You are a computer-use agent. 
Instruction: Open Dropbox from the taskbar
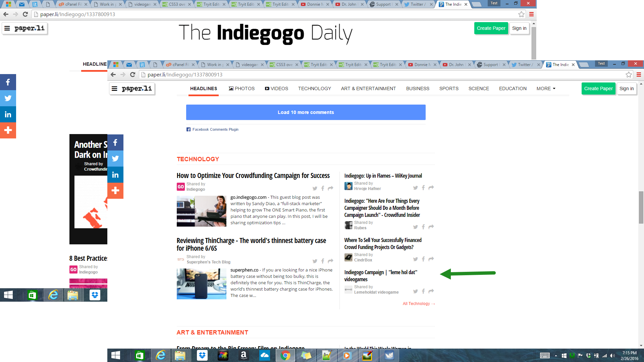[x=202, y=355]
